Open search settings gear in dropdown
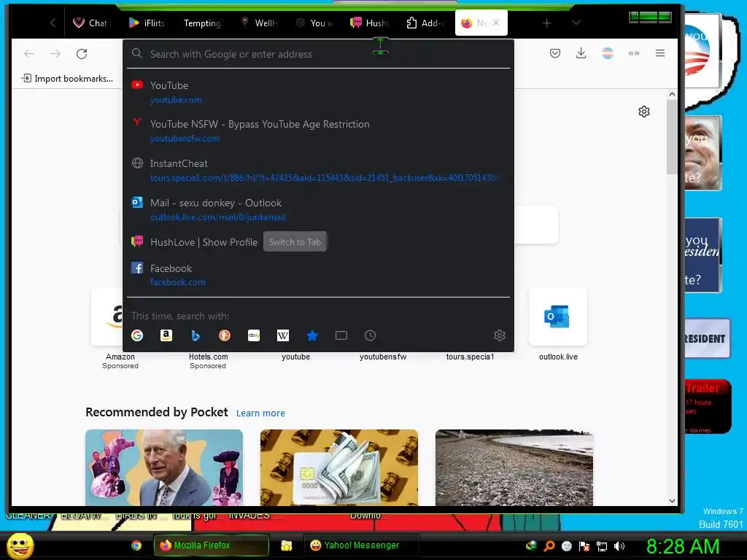 pyautogui.click(x=500, y=335)
